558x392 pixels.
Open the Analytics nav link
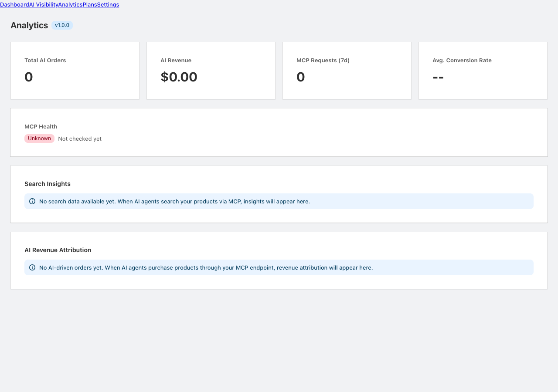(70, 4)
